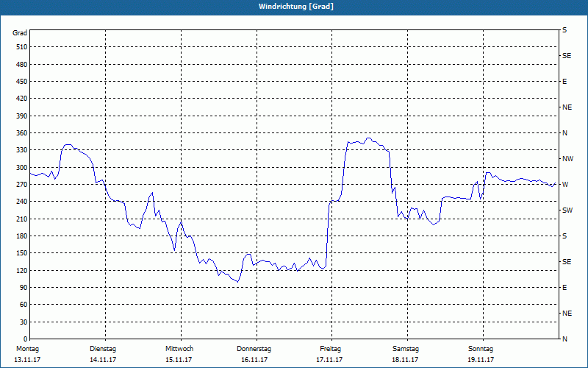The image size is (588, 368).
Task: Select the 13.11.17 date label
Action: (27, 360)
